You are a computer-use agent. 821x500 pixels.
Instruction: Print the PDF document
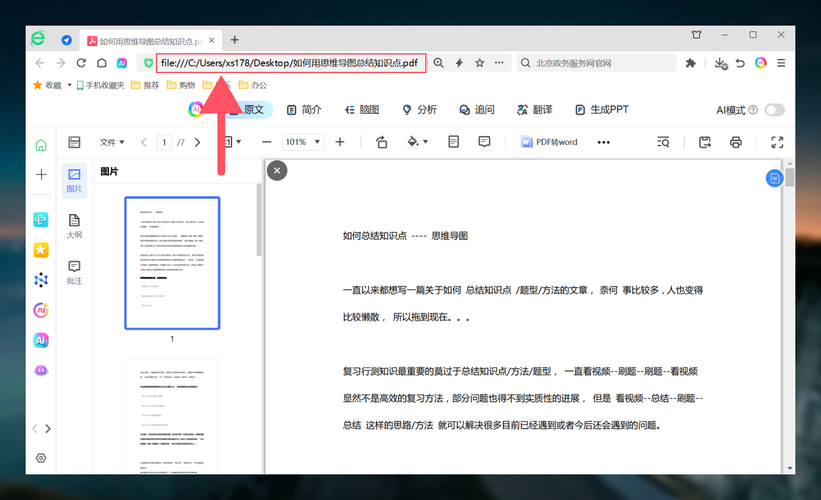pyautogui.click(x=736, y=142)
